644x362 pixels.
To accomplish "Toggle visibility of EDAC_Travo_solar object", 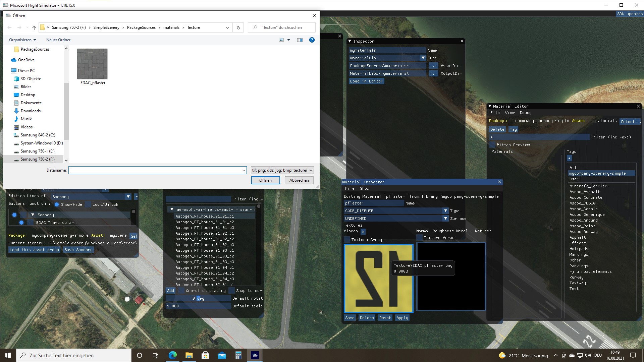I will (21, 223).
